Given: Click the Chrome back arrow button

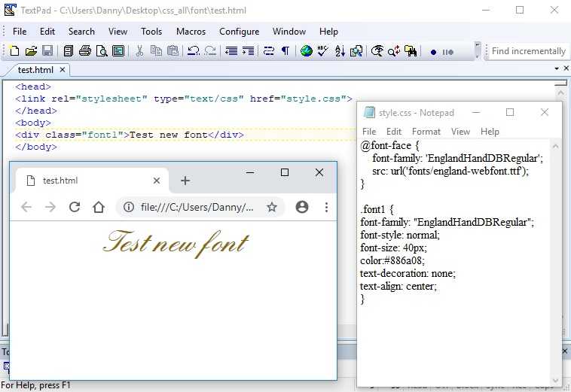Looking at the screenshot, I should [26, 207].
